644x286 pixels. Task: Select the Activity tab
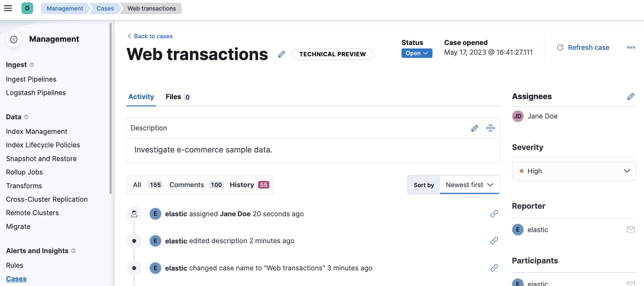click(141, 97)
